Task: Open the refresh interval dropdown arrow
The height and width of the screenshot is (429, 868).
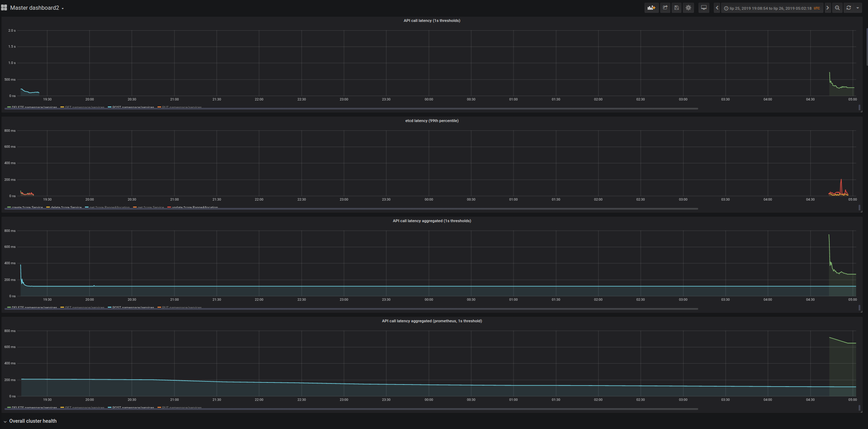Action: [x=858, y=8]
